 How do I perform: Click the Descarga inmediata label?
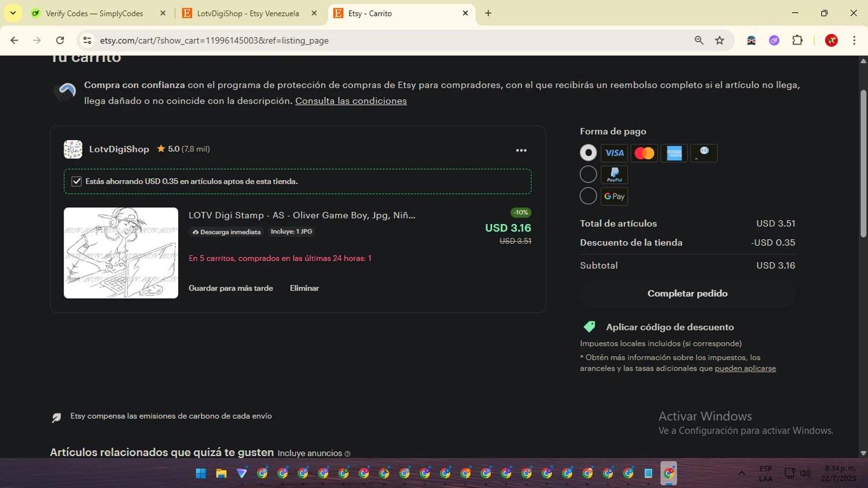227,232
